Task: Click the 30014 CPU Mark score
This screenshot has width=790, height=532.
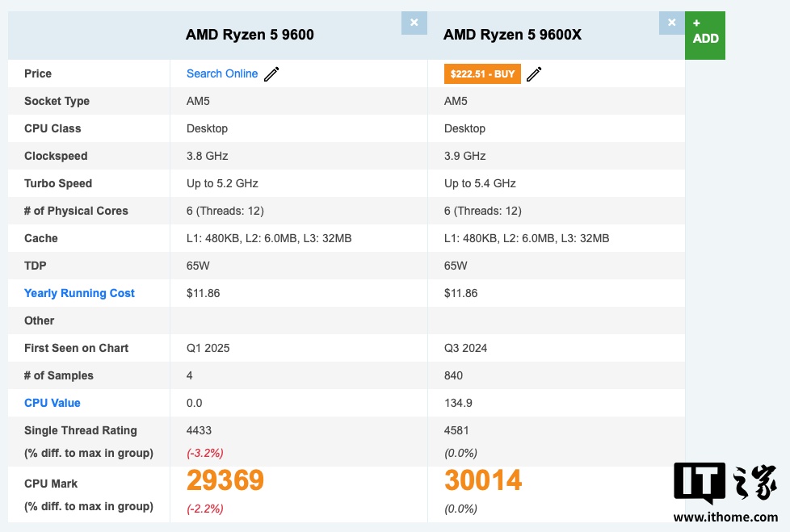Action: click(x=483, y=480)
